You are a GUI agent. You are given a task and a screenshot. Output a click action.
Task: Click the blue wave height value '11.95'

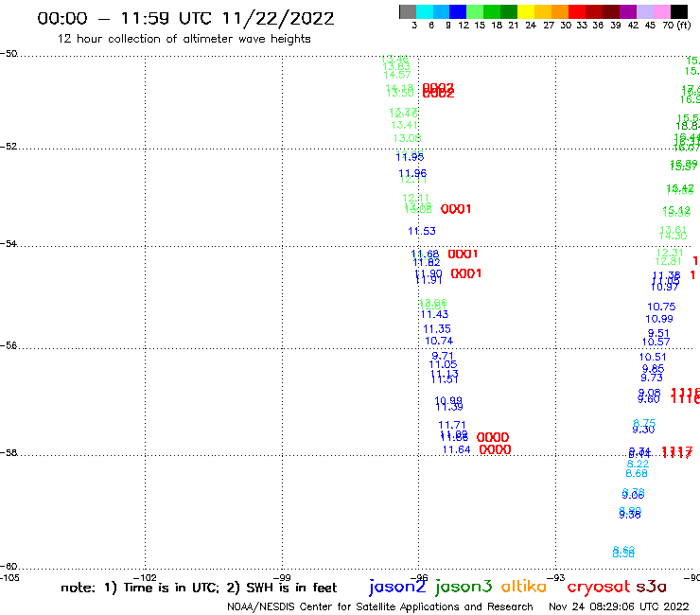[410, 157]
